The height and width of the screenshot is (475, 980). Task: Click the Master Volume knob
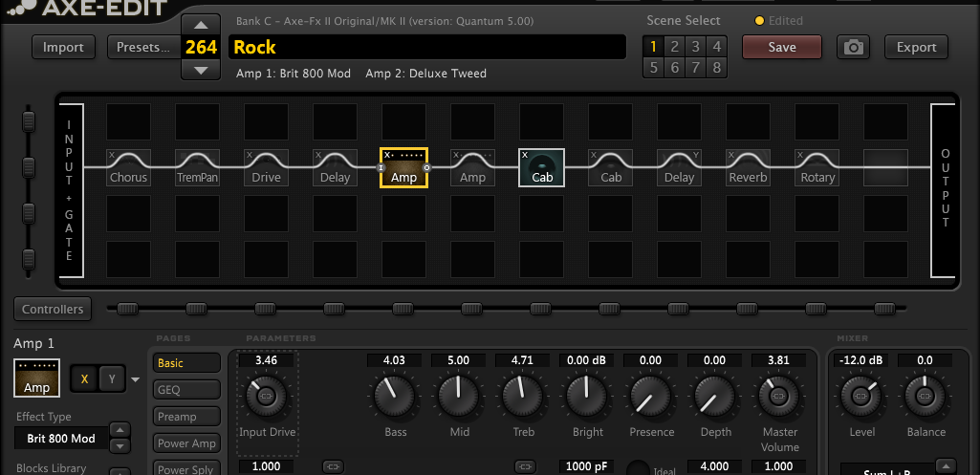(x=779, y=395)
